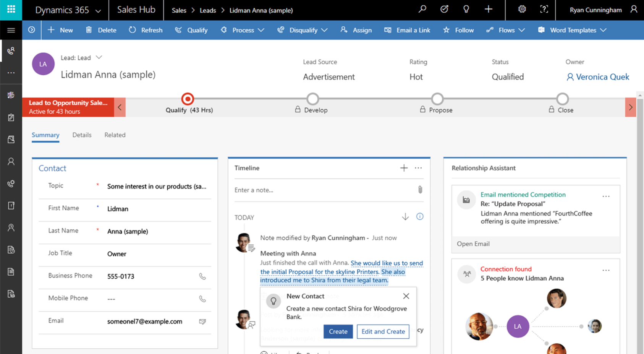This screenshot has width=644, height=354.
Task: Add a new timeline activity with plus
Action: tap(404, 168)
